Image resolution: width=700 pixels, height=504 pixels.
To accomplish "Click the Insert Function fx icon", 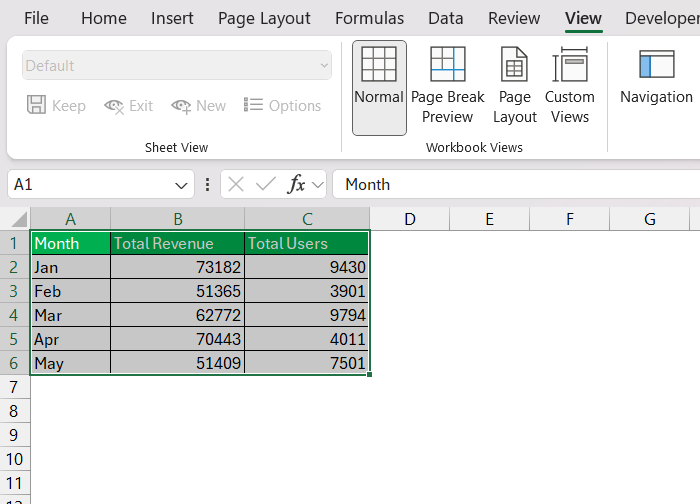I will (x=296, y=184).
